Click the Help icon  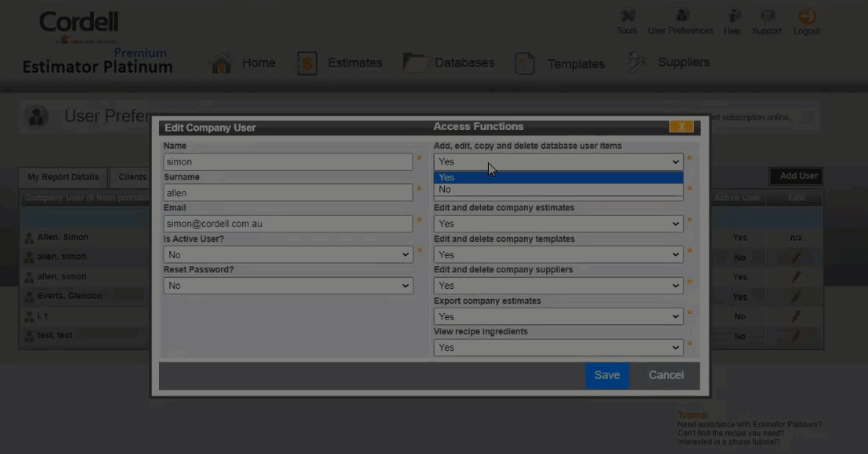pos(733,16)
